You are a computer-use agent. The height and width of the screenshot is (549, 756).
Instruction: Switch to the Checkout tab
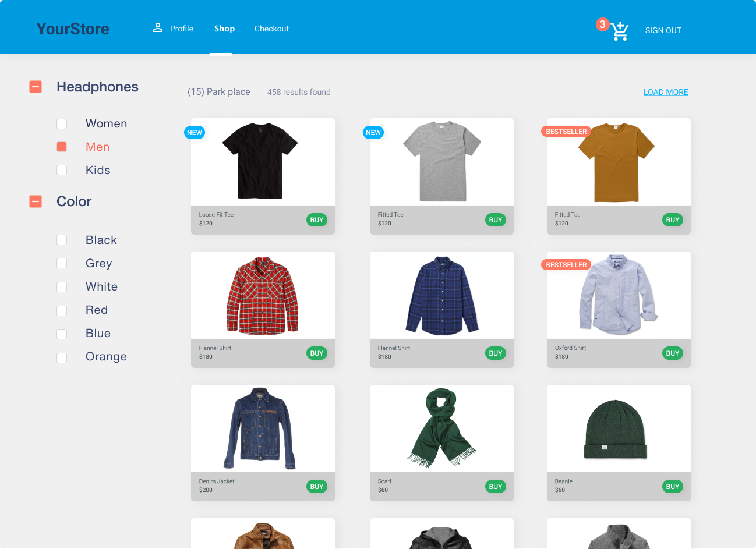coord(271,29)
